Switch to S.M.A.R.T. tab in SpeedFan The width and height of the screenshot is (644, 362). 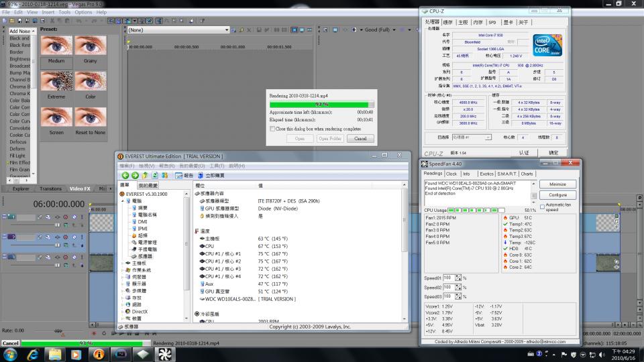[506, 174]
